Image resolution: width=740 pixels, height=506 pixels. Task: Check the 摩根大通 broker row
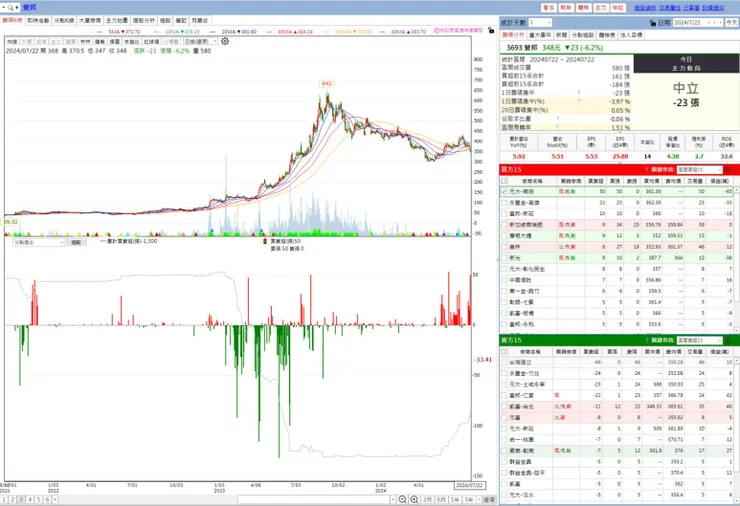click(x=505, y=236)
